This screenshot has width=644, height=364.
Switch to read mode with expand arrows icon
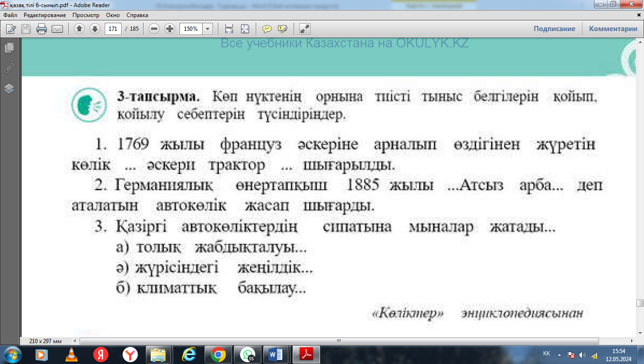305,29
